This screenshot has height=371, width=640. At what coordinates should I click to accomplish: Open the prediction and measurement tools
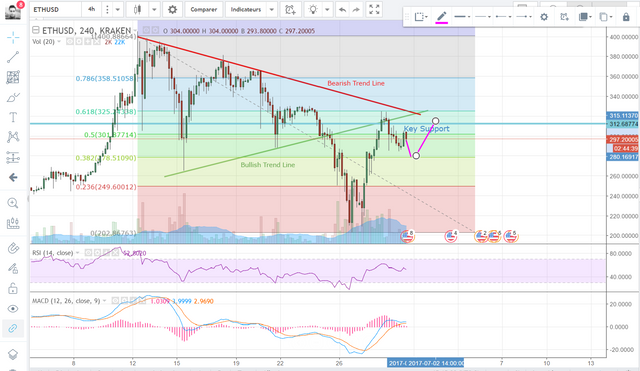[x=13, y=157]
